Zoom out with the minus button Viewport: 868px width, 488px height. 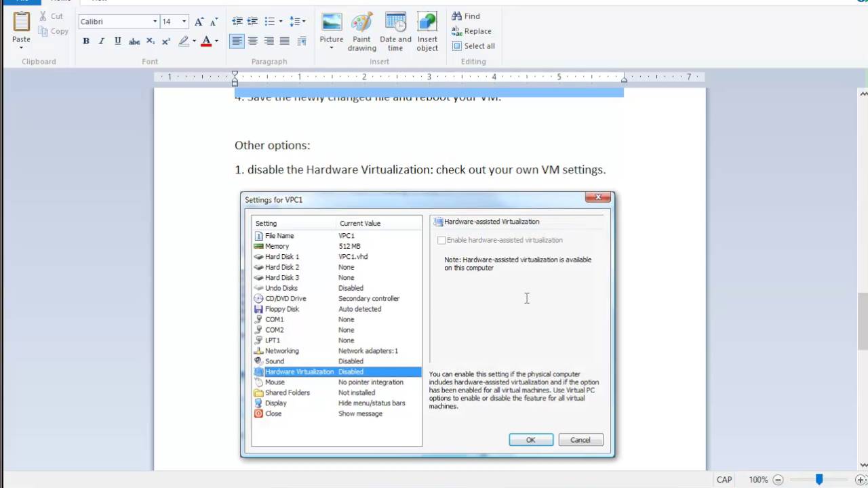778,479
